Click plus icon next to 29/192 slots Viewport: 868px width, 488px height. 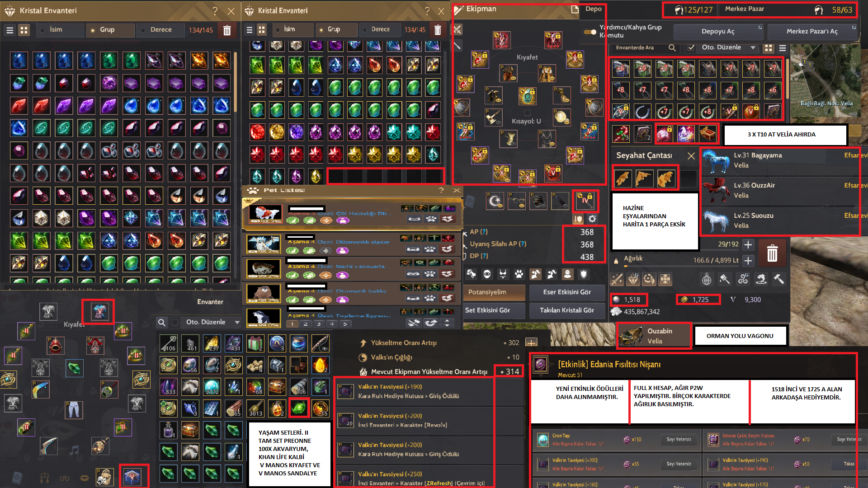pyautogui.click(x=748, y=244)
